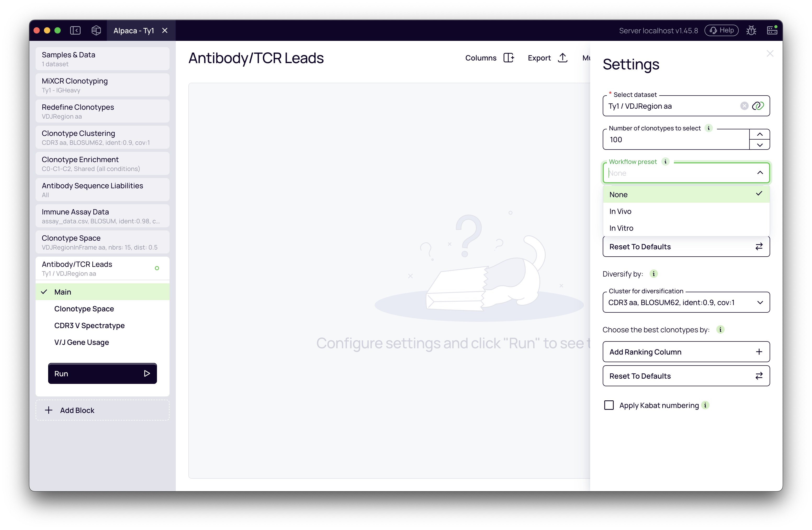Click the sidebar collapse icon
812x530 pixels.
click(x=75, y=30)
